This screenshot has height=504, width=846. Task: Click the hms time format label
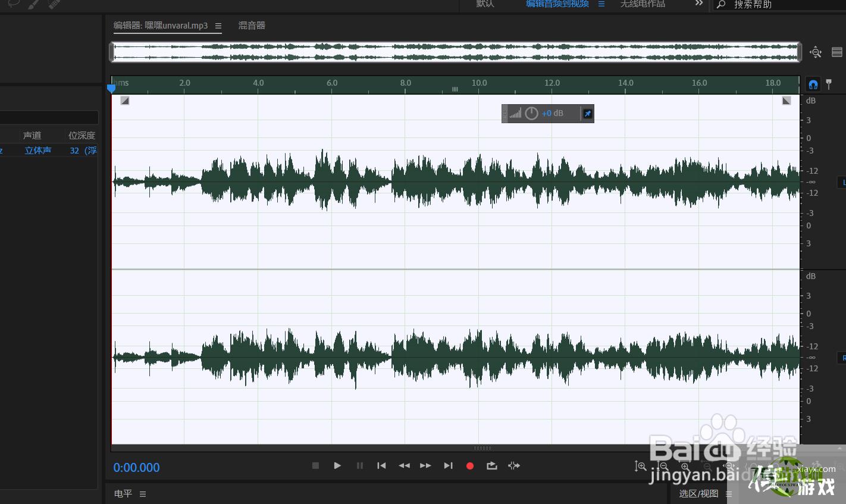[122, 83]
